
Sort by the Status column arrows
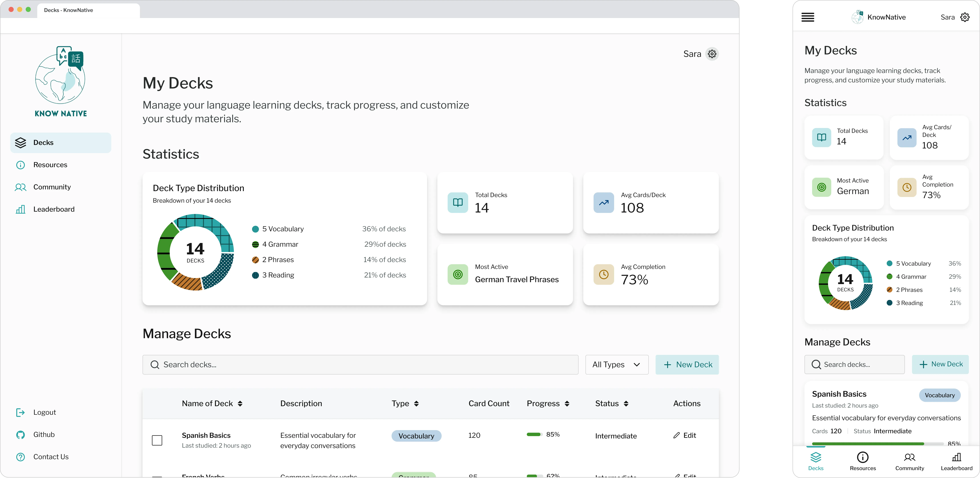pyautogui.click(x=626, y=403)
